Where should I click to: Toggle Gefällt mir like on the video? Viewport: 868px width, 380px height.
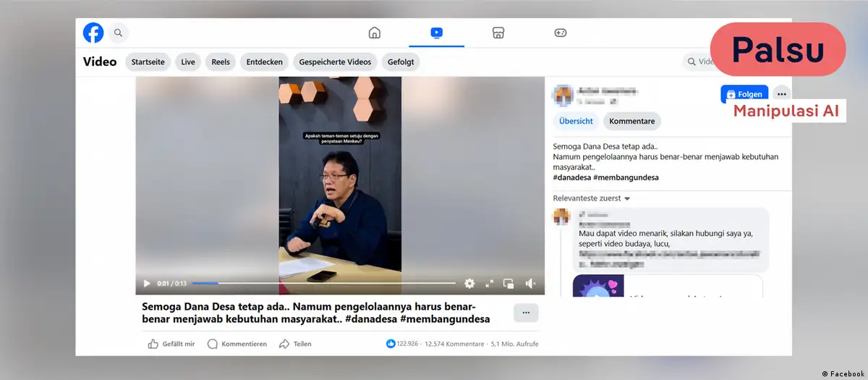153,344
